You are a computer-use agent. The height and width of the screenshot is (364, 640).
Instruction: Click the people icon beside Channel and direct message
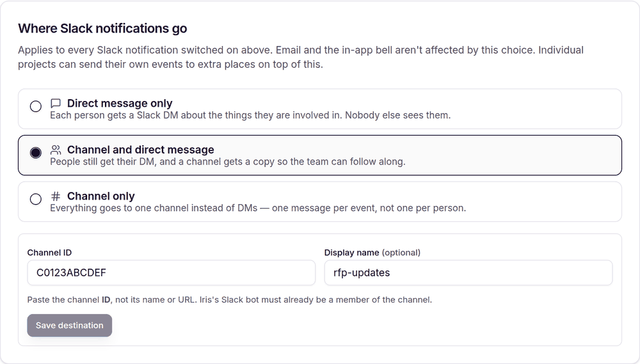tap(56, 150)
